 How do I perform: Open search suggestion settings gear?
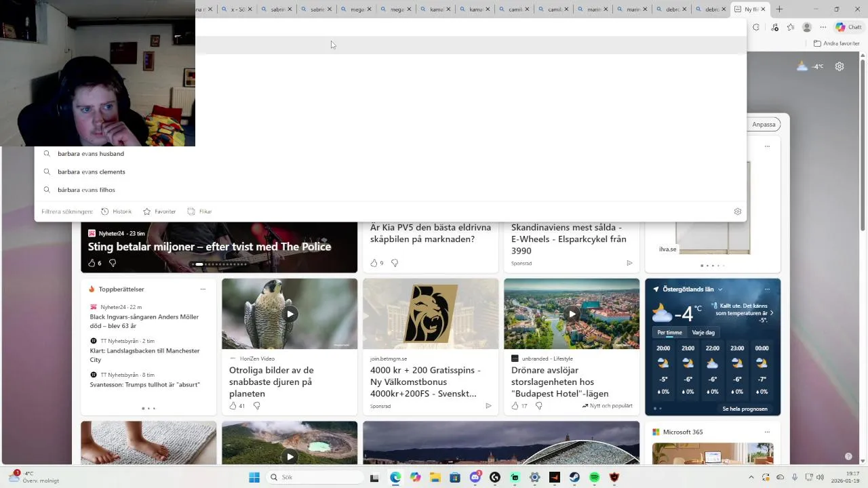pos(738,211)
